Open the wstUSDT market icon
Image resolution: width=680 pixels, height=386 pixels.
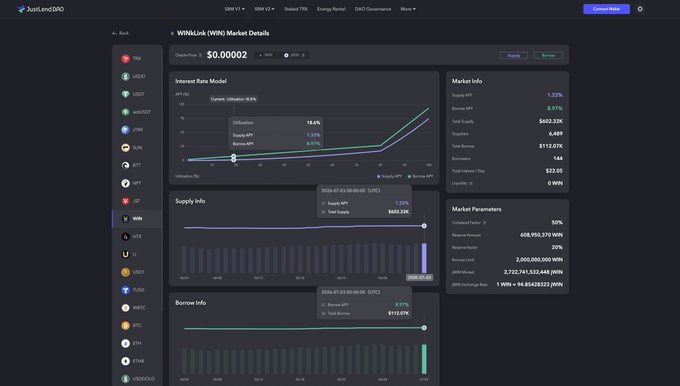pos(125,112)
